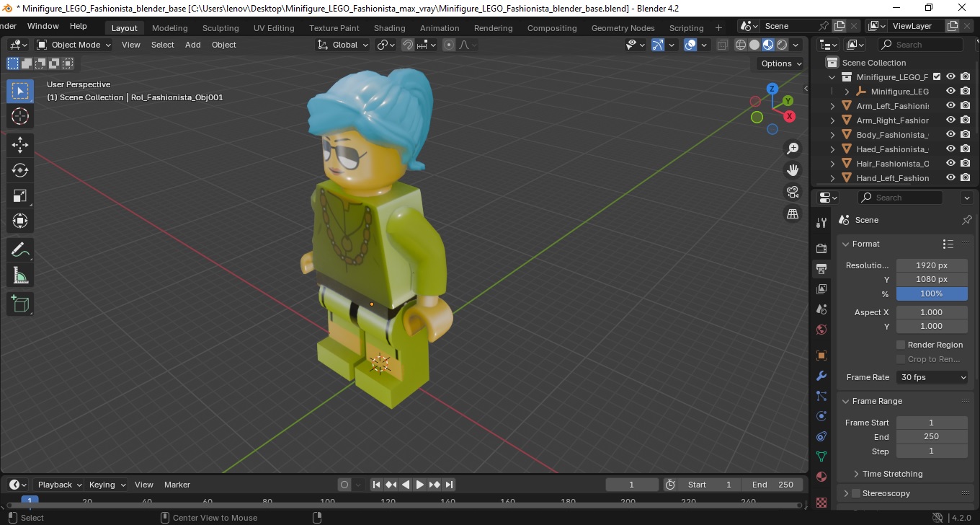Screen dimensions: 980x525
Task: Disable render camera for Haed_Fashionista
Action: (x=966, y=149)
